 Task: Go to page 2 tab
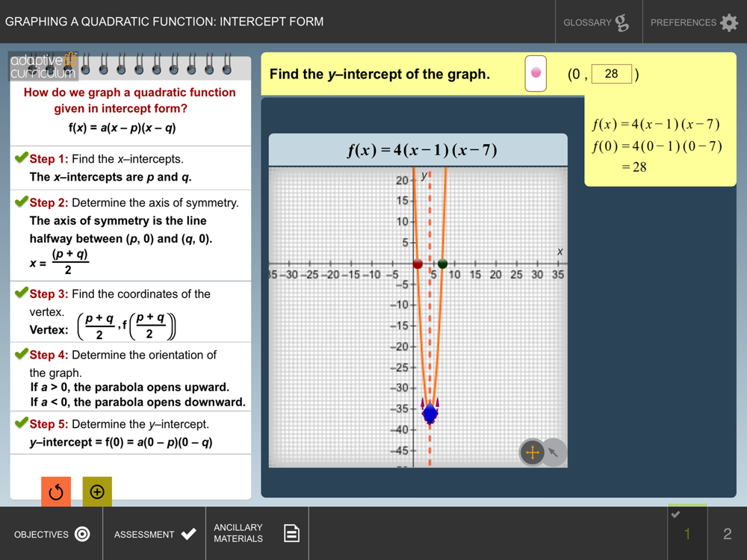coord(727,533)
